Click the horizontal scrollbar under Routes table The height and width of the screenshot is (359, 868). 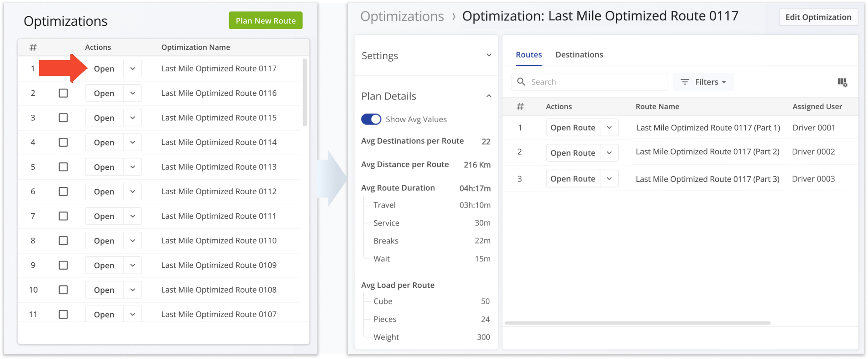(637, 323)
